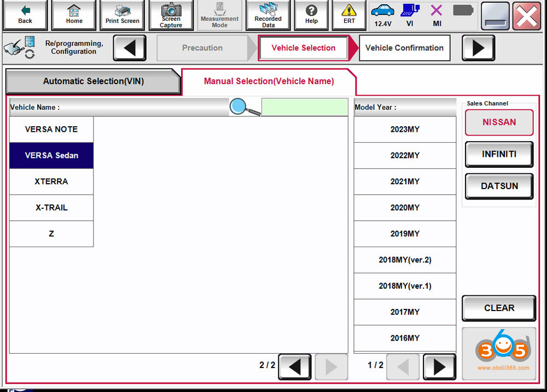Click the disabled previous model year arrow

point(403,367)
